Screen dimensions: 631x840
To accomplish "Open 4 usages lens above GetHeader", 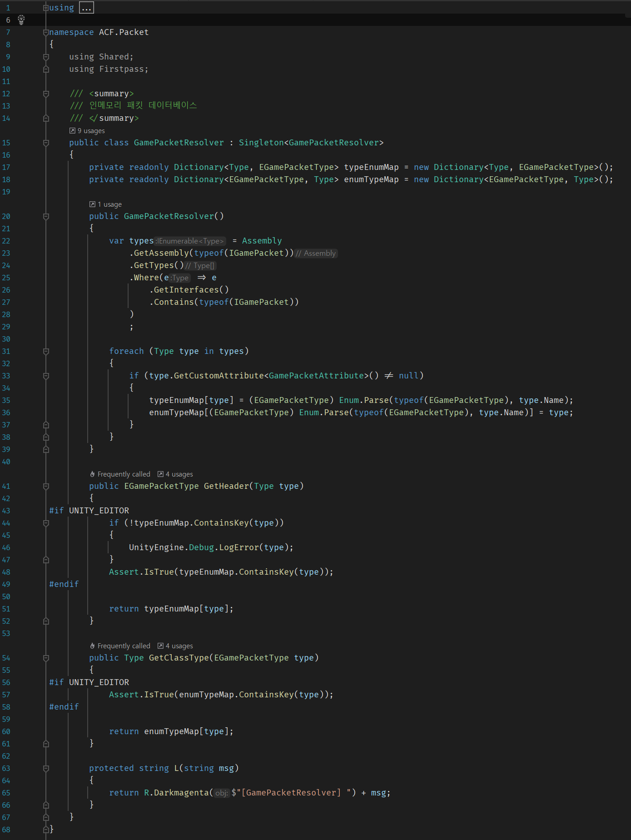I will 179,474.
